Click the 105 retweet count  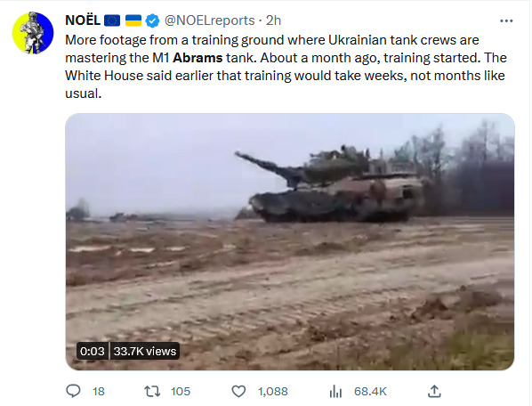coord(181,392)
